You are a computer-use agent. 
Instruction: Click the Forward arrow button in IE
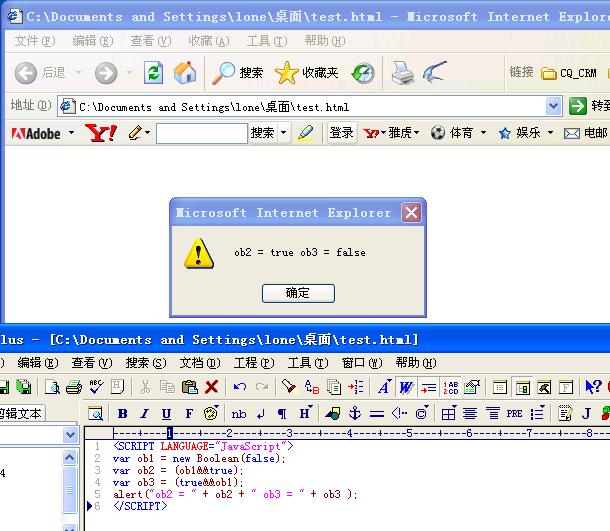[x=106, y=73]
